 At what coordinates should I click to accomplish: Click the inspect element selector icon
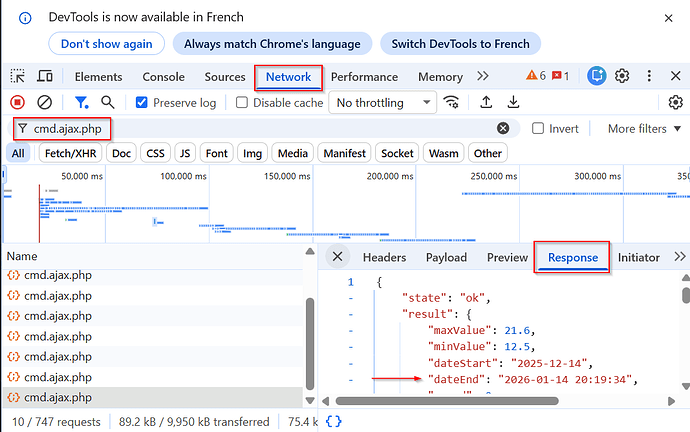click(x=18, y=77)
